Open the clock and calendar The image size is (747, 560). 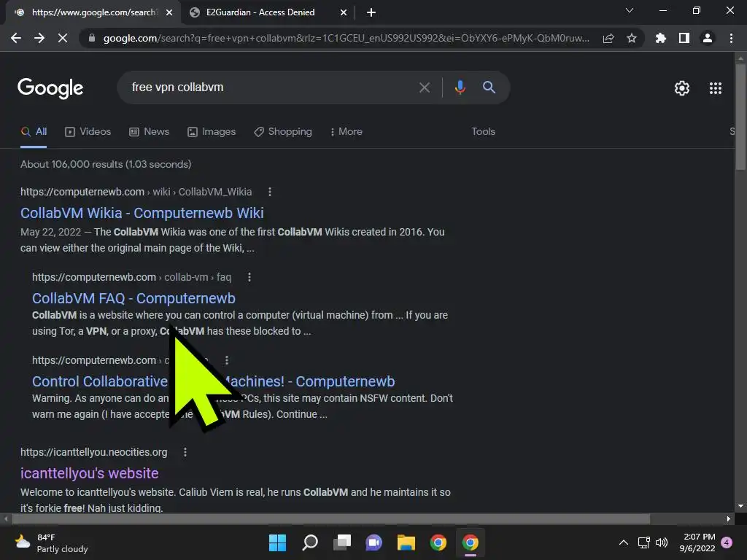pos(697,542)
